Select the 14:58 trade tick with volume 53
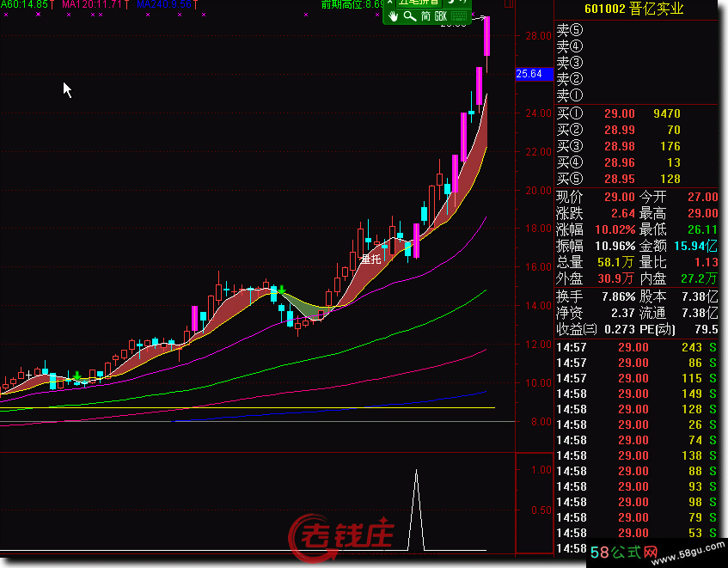This screenshot has width=728, height=568. (637, 533)
